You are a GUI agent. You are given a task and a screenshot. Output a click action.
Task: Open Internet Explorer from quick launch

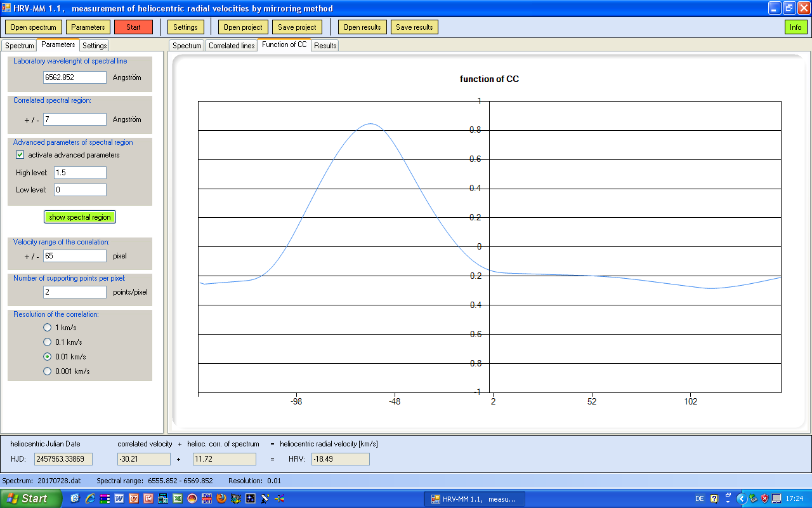90,498
